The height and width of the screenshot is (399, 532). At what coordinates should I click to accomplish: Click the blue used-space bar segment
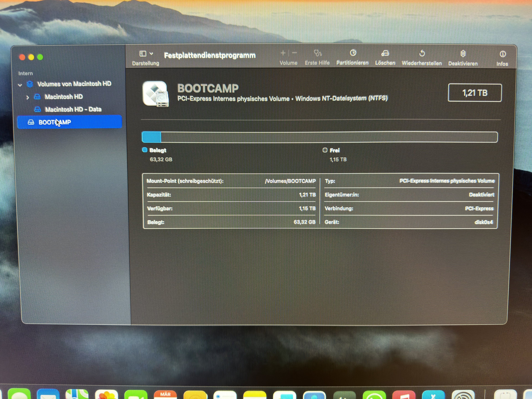point(152,137)
